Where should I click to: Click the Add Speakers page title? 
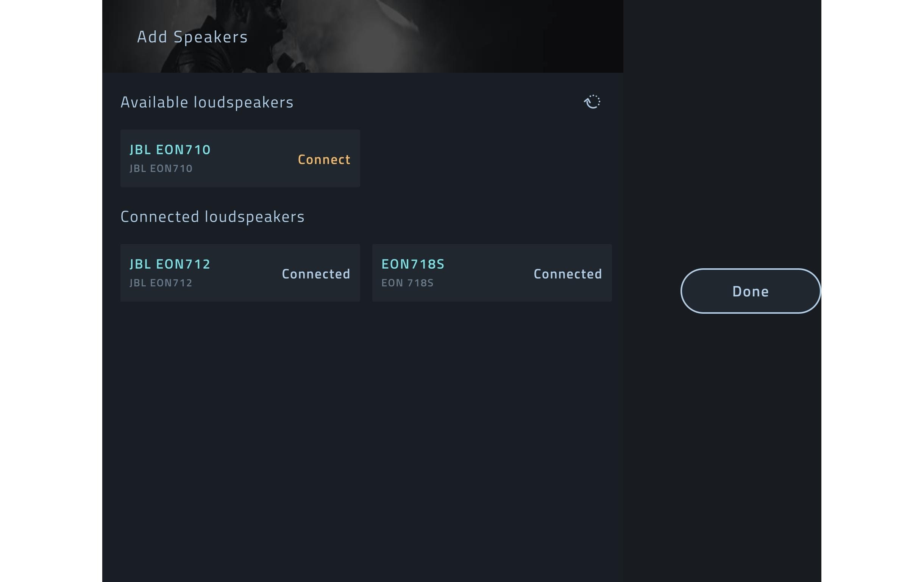192,37
